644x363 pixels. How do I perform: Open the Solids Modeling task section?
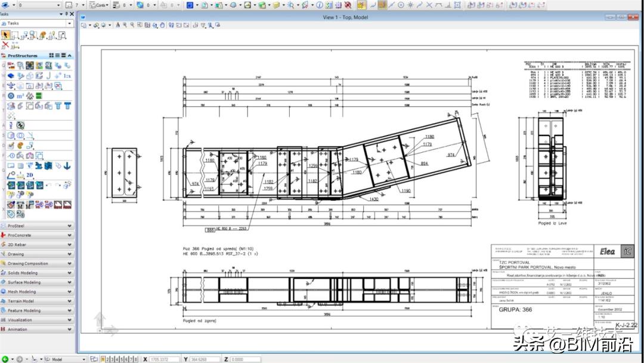click(x=37, y=273)
